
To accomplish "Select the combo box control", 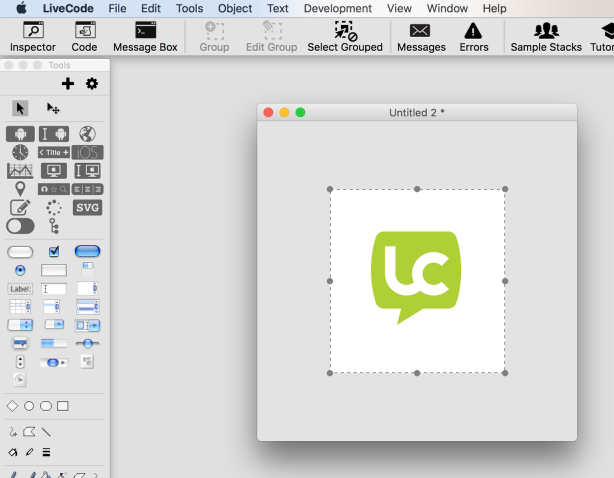I will 87,325.
